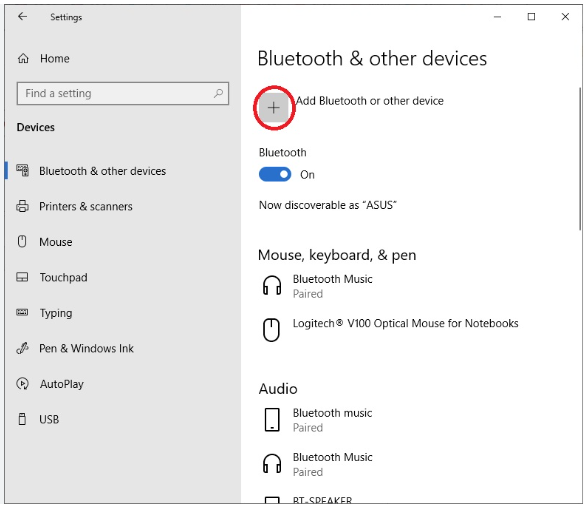Image resolution: width=587 pixels, height=510 pixels.
Task: Select the Bluetooth & other devices sidebar icon
Action: [x=22, y=171]
